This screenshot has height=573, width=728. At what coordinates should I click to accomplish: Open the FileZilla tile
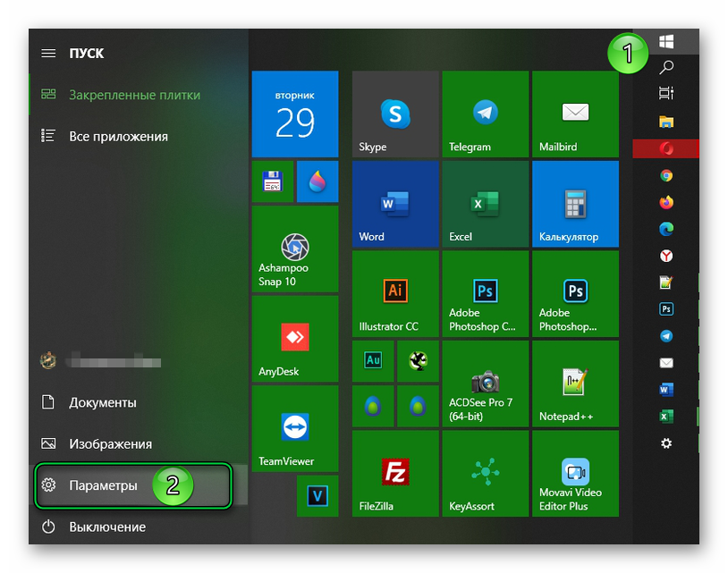point(394,473)
